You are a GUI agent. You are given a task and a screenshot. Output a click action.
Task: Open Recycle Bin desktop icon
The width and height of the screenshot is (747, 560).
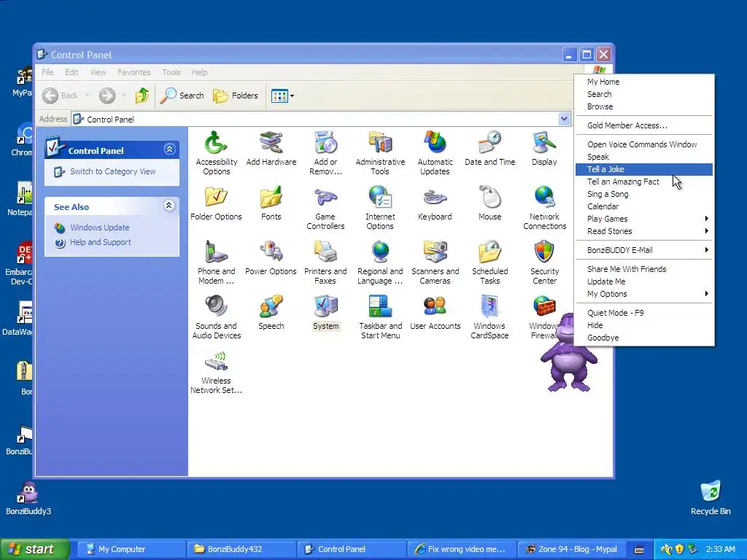(711, 498)
